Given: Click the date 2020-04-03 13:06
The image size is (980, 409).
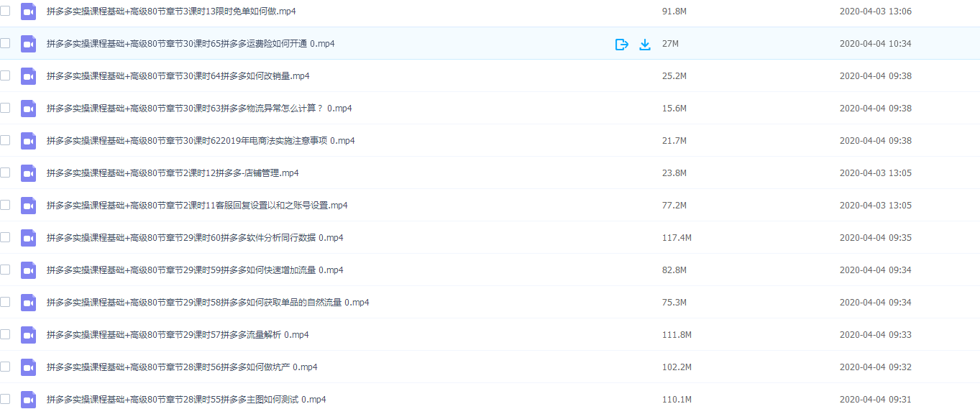Looking at the screenshot, I should click(876, 12).
